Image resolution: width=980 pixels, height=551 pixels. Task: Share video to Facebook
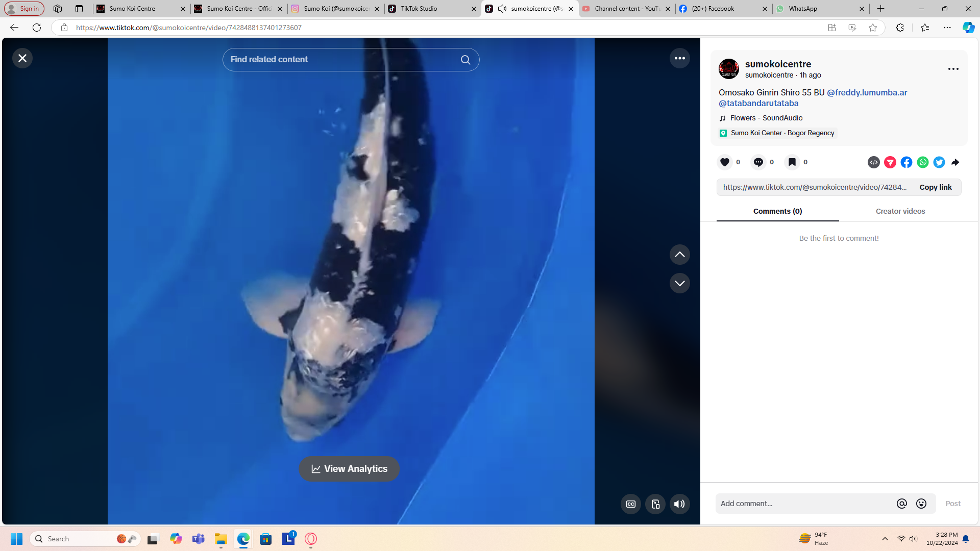(x=906, y=162)
